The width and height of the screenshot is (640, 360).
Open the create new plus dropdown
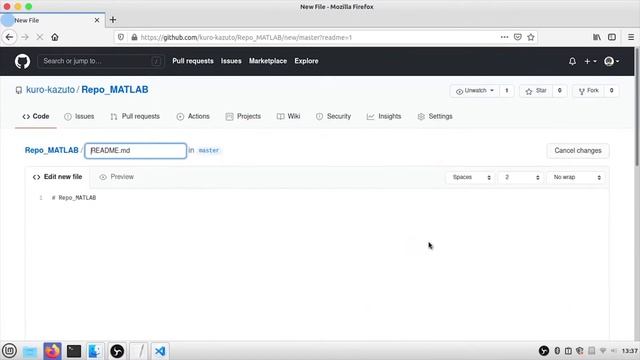[590, 61]
